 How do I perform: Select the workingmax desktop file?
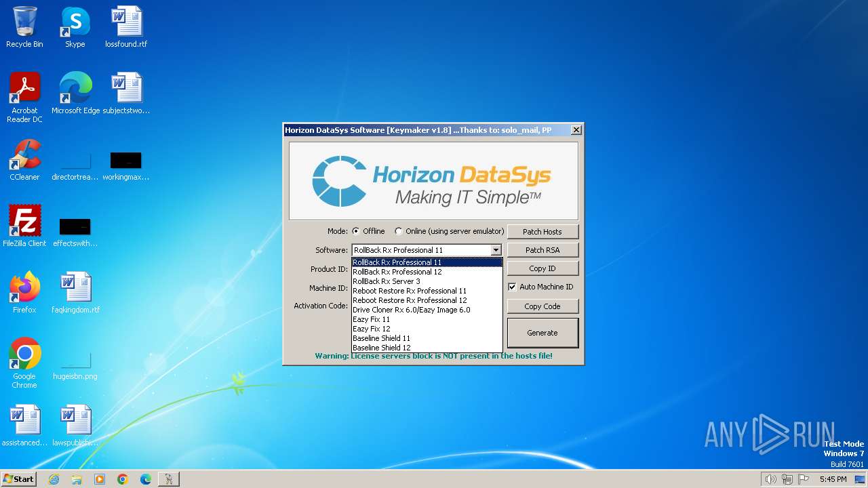126,166
